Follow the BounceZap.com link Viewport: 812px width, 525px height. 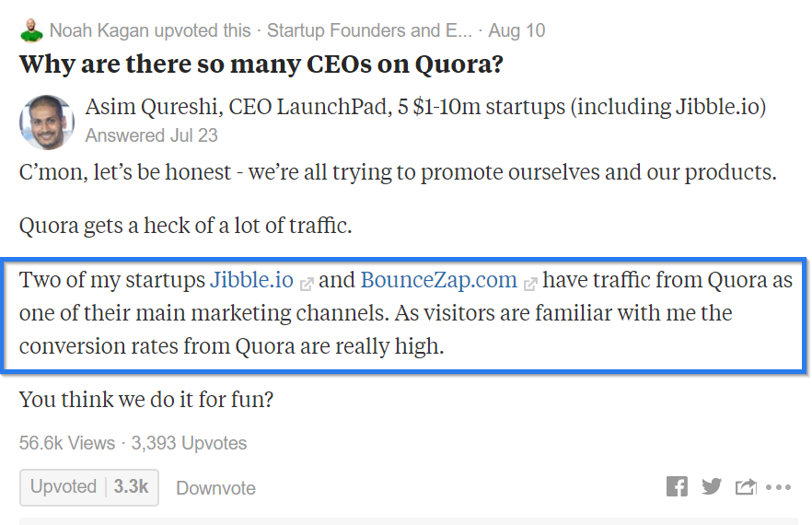point(438,280)
